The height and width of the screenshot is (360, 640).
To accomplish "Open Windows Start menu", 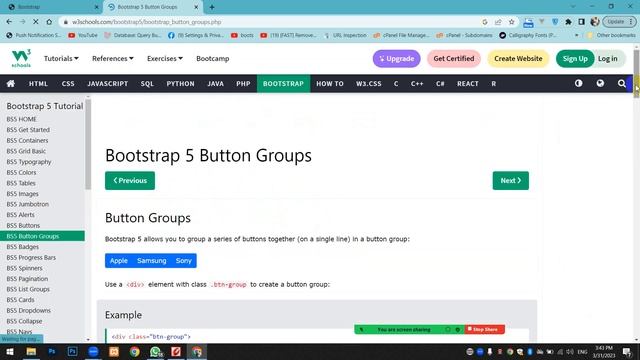I will point(10,351).
